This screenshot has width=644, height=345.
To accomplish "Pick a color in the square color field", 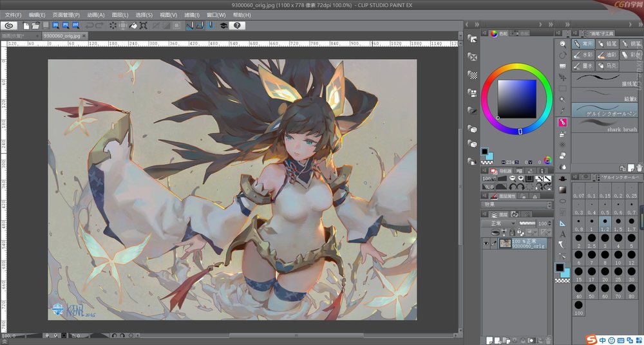I will click(x=516, y=98).
